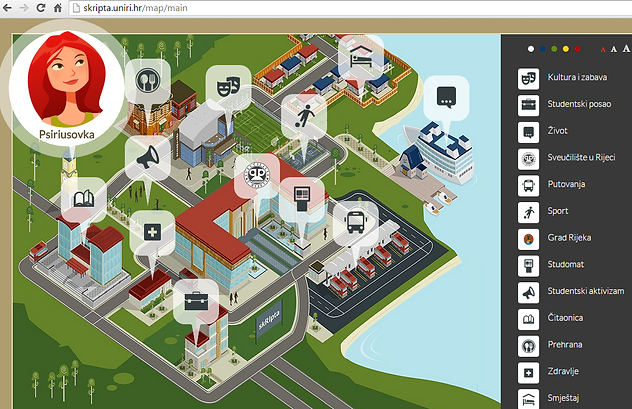Go back in browser
The width and height of the screenshot is (632, 409).
[7, 8]
